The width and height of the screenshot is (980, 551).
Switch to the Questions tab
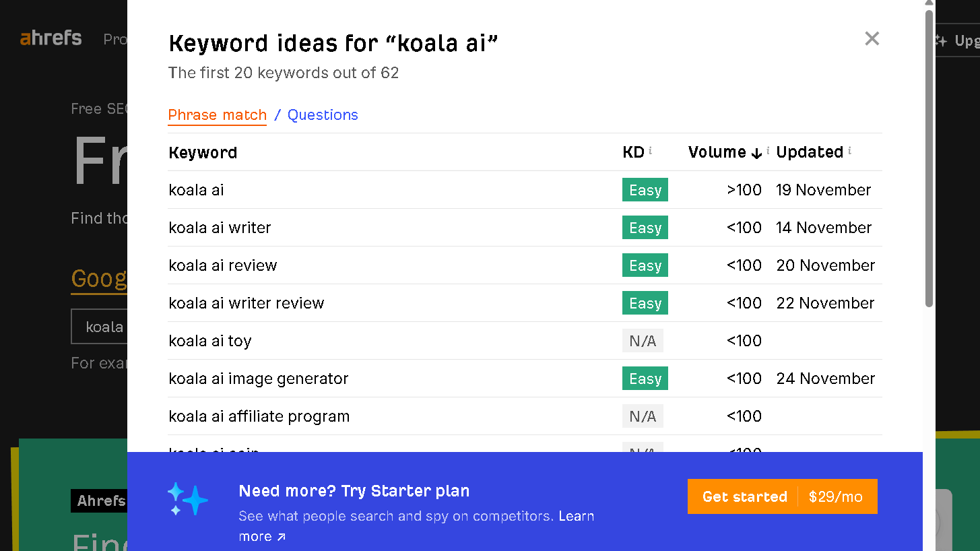click(x=323, y=115)
